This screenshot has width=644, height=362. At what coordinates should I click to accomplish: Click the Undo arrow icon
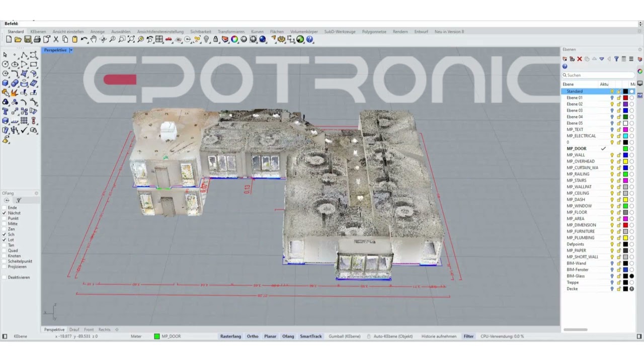pyautogui.click(x=84, y=39)
